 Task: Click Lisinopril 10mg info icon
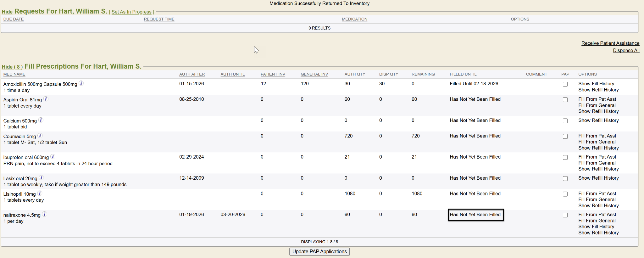click(40, 193)
